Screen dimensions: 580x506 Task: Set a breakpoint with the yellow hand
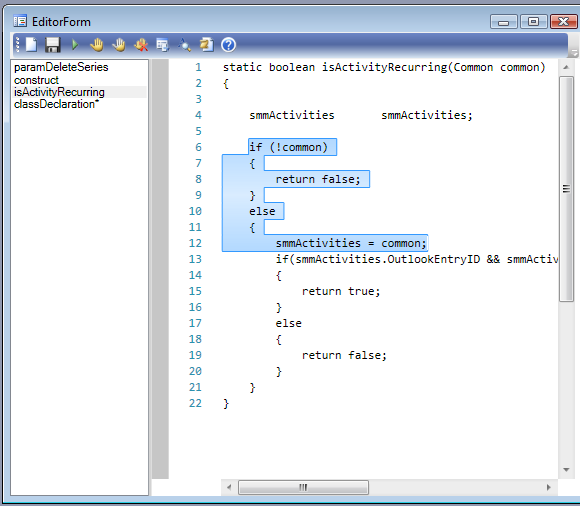(97, 45)
